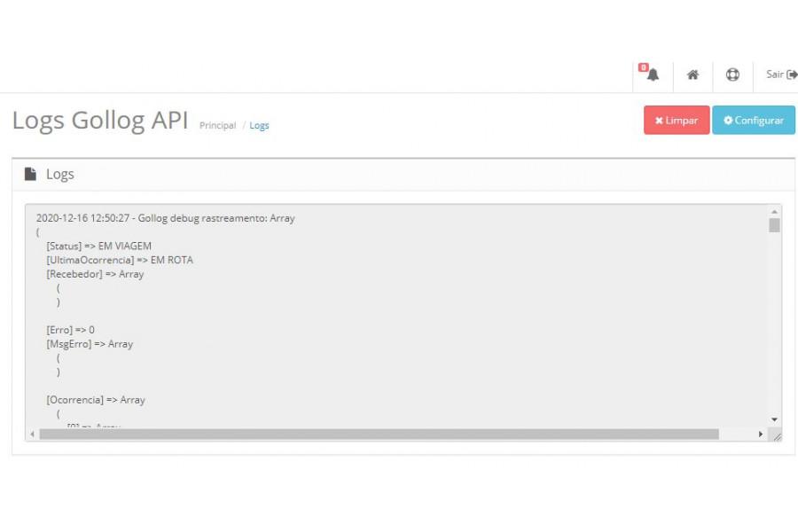
Task: Click the '[Recebedor] => Array' line
Action: click(95, 274)
